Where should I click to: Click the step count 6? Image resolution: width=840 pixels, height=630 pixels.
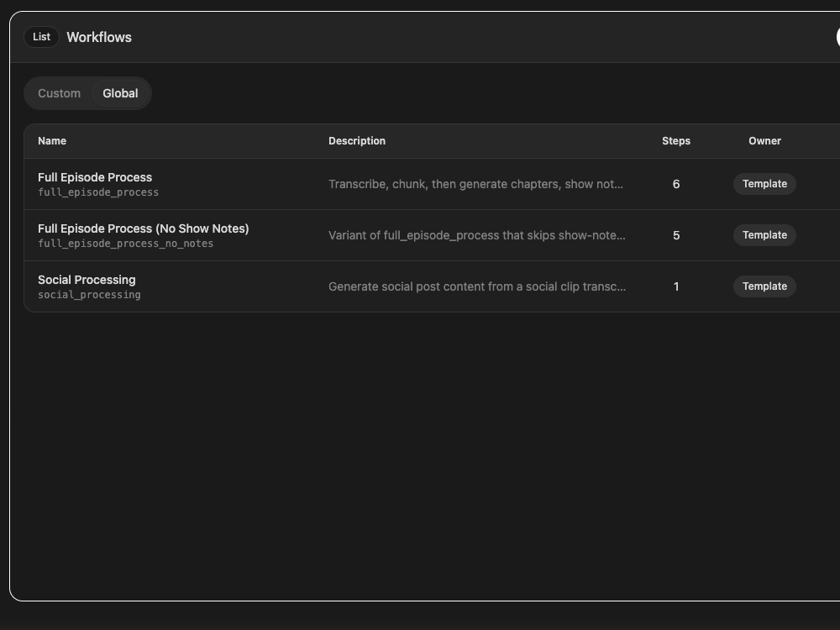pyautogui.click(x=676, y=184)
